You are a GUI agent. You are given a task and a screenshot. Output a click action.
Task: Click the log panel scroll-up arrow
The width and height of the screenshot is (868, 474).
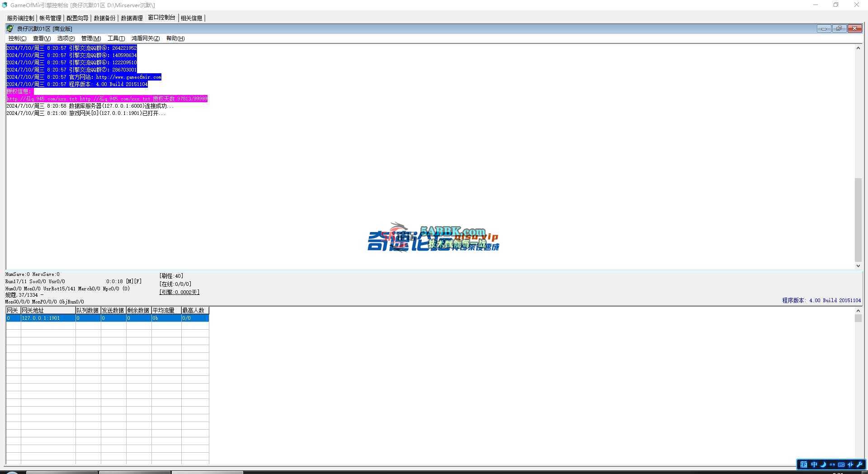click(x=858, y=48)
